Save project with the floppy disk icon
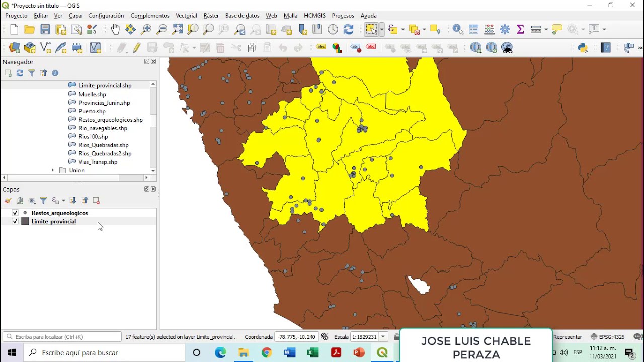 45,30
